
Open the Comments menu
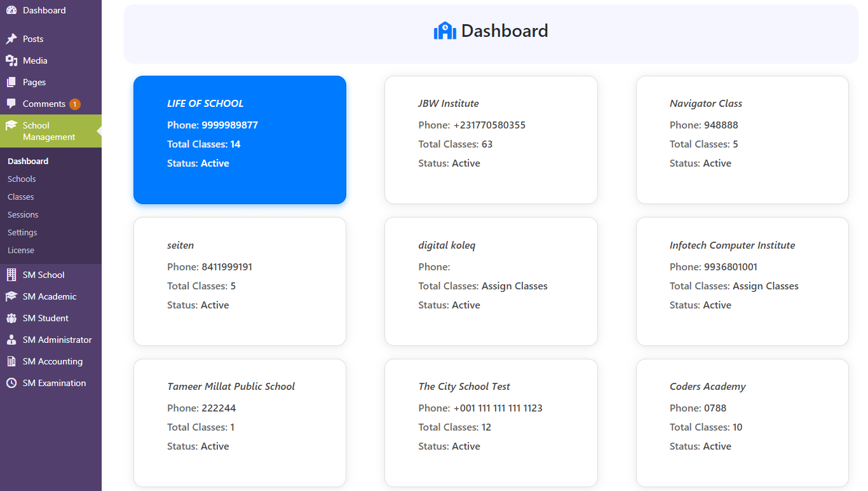click(51, 104)
